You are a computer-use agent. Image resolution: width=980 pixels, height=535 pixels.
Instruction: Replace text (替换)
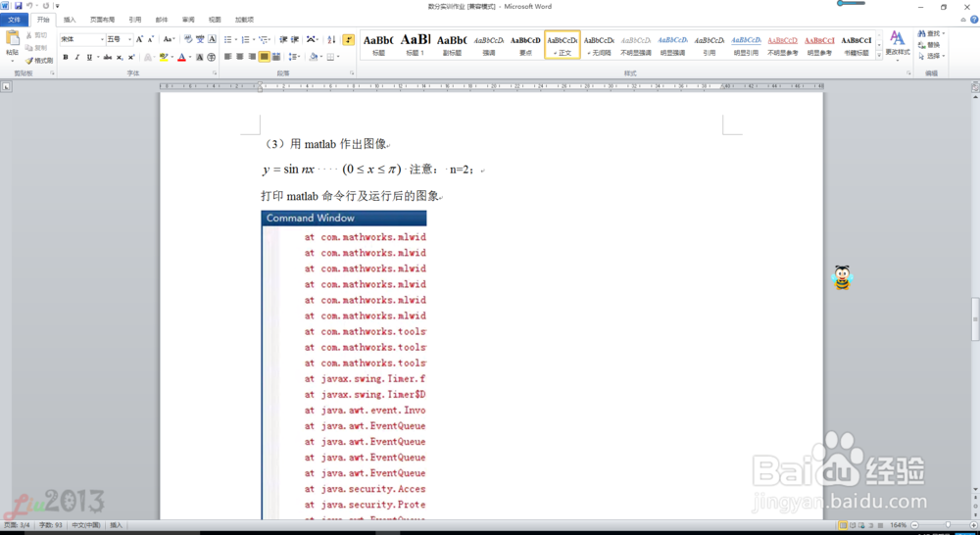[x=929, y=45]
